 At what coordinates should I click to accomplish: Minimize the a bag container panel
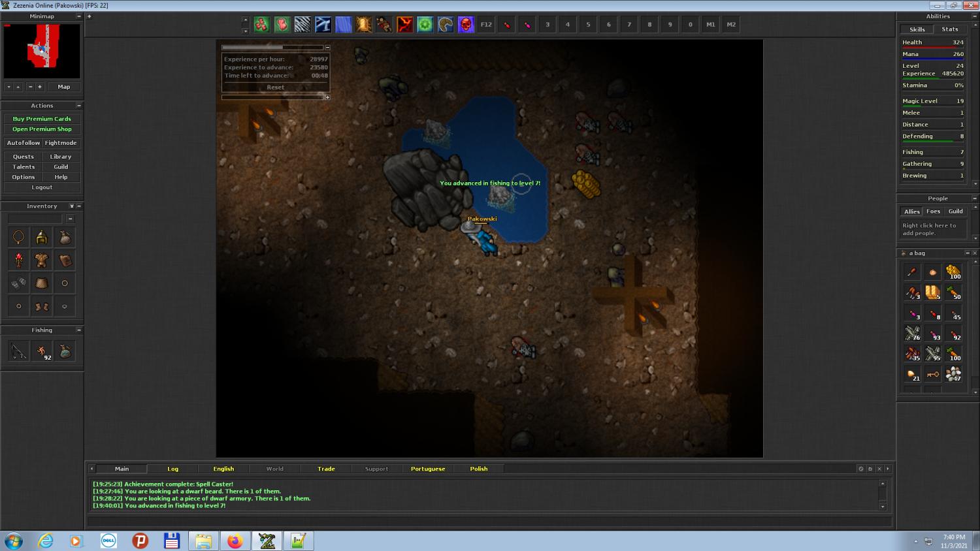(967, 253)
